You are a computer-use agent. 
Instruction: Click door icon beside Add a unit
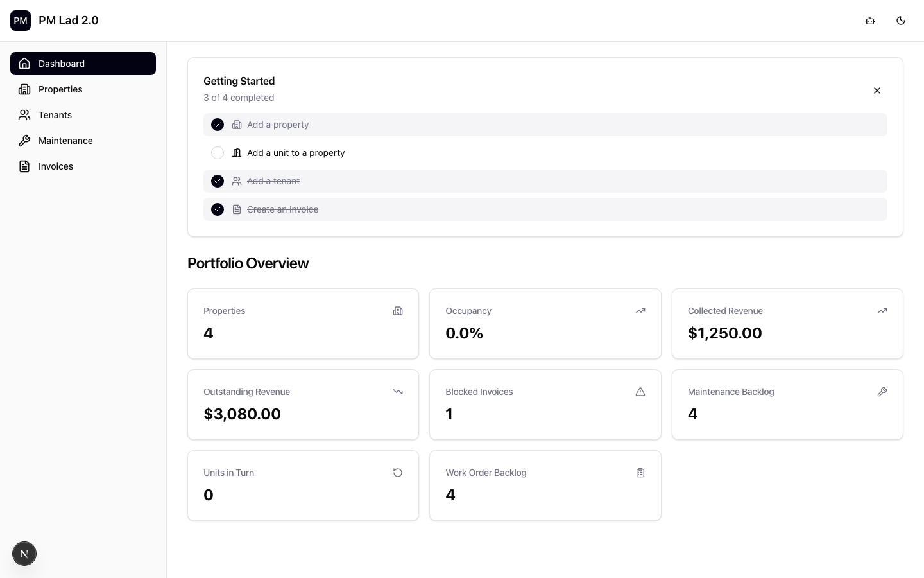point(237,153)
